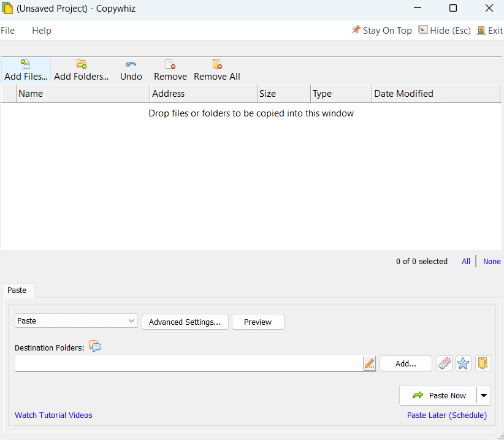504x440 pixels.
Task: Click the folder icon right of the star
Action: [x=483, y=363]
